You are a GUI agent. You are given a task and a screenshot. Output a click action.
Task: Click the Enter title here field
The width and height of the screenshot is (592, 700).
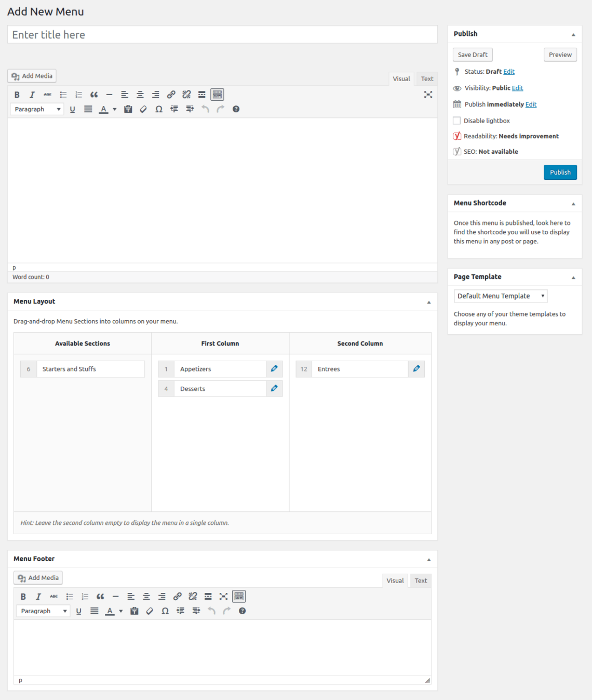(x=222, y=35)
